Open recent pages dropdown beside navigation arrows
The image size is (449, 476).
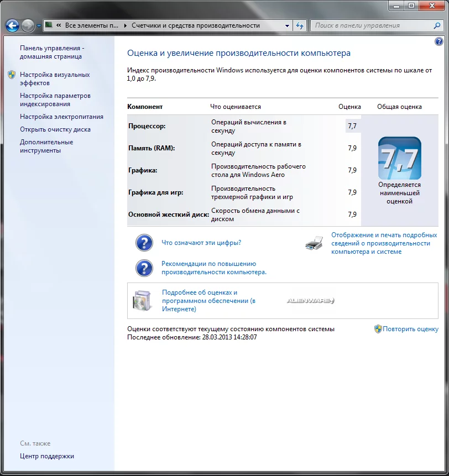[39, 26]
